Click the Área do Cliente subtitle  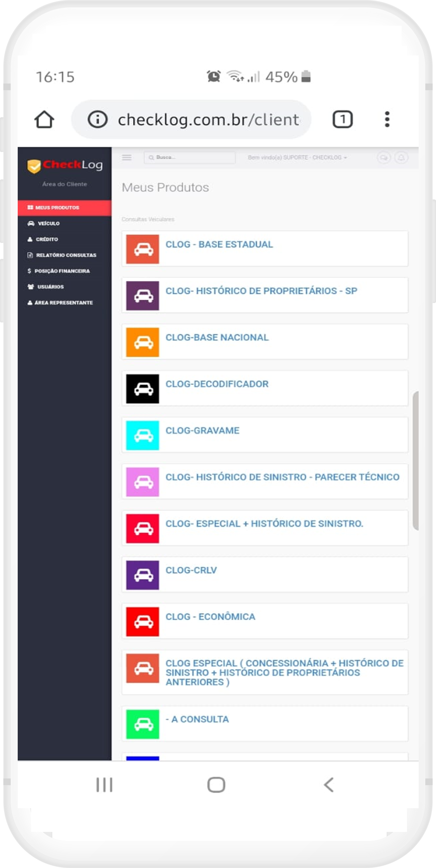click(x=65, y=184)
